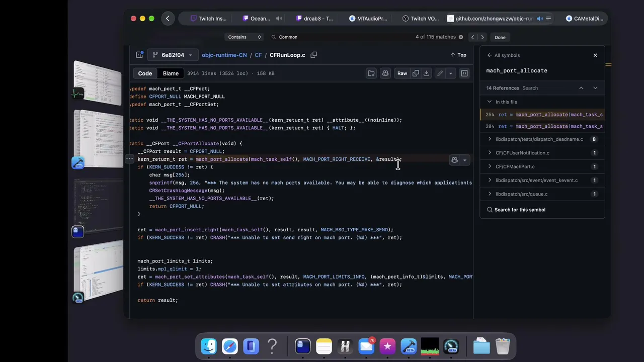
Task: Jump to Top of the file
Action: click(458, 55)
